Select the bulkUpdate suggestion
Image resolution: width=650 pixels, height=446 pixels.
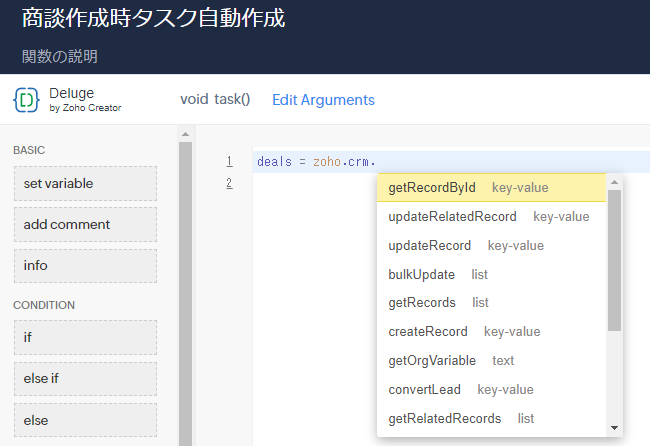tap(491, 274)
